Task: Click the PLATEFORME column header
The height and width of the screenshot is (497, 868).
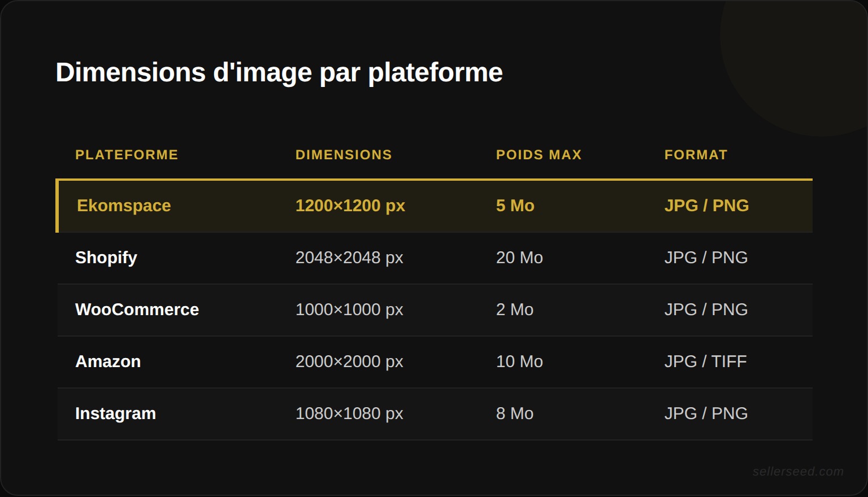Action: [127, 155]
